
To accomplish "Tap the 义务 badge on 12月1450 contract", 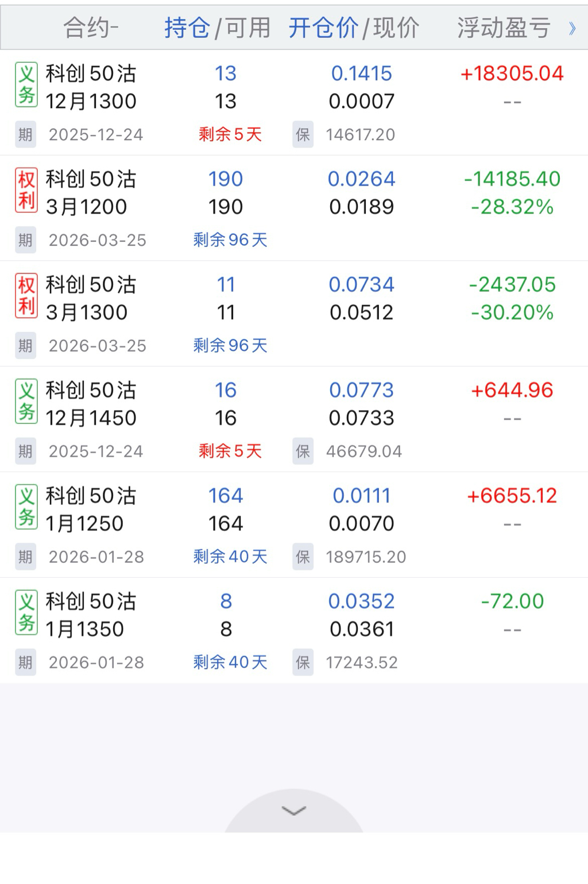I will point(26,402).
